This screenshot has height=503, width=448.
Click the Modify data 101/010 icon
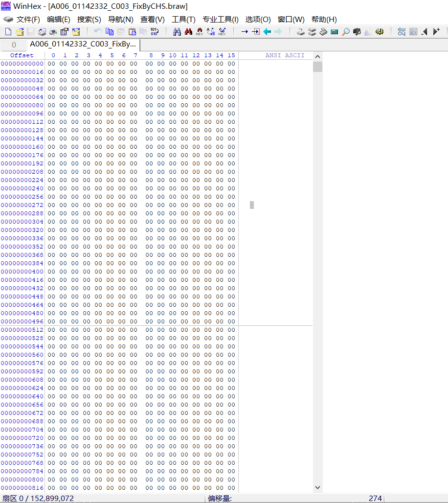pyautogui.click(x=155, y=31)
